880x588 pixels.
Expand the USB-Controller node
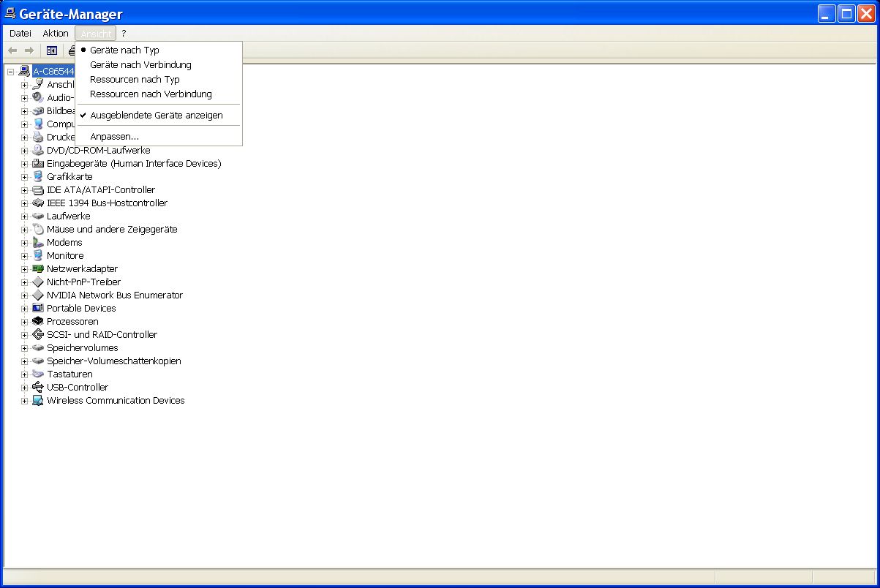(x=24, y=387)
